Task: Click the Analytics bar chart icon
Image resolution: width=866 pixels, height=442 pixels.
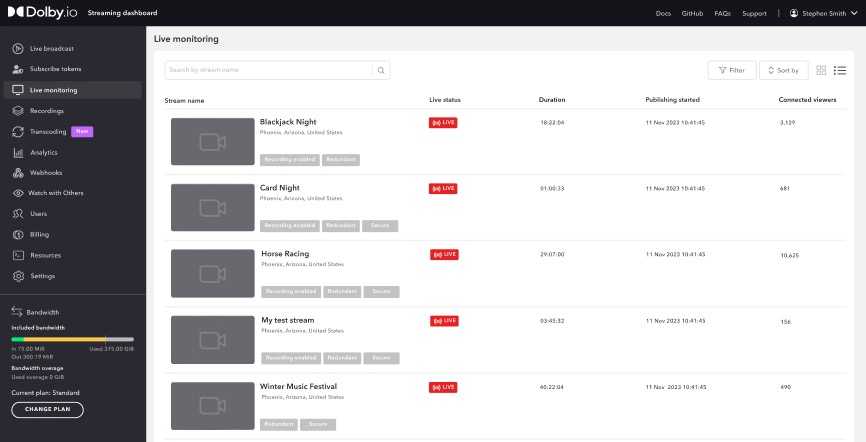Action: pyautogui.click(x=18, y=152)
